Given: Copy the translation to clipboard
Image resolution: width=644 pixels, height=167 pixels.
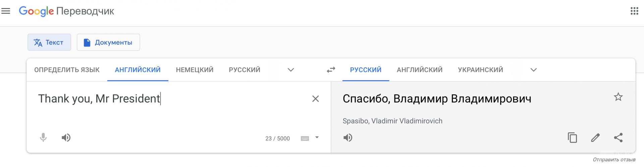Looking at the screenshot, I should click(x=572, y=138).
